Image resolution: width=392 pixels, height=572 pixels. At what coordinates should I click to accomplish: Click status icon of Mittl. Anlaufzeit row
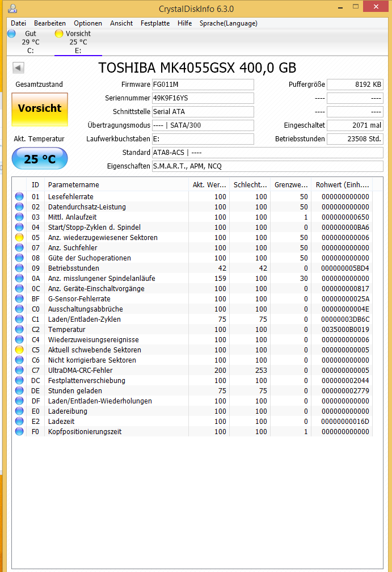[x=19, y=217]
